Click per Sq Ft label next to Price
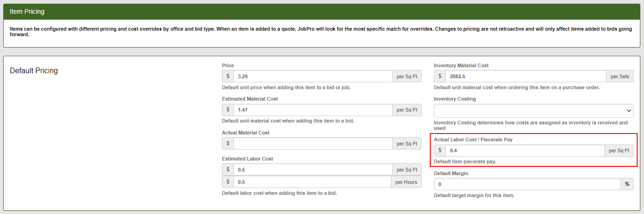This screenshot has width=644, height=214. pyautogui.click(x=406, y=76)
